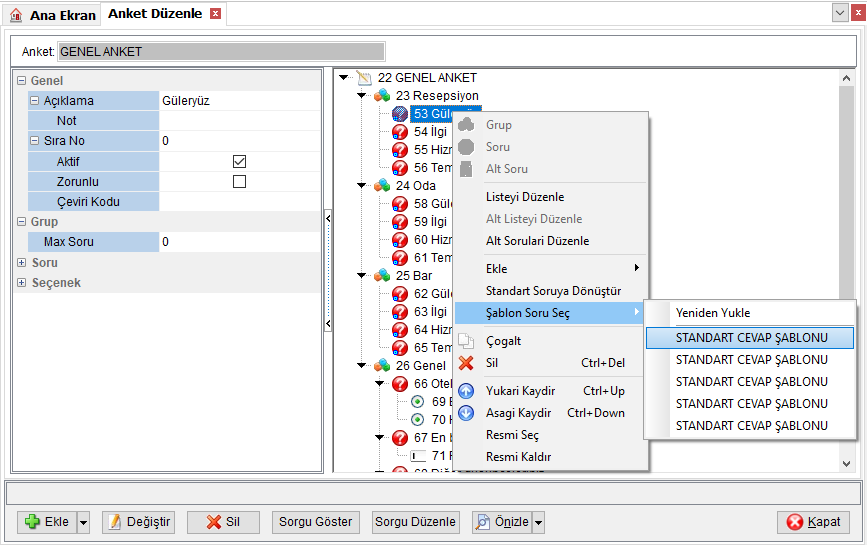
Task: Click the text field icon of item 71
Action: (x=418, y=456)
